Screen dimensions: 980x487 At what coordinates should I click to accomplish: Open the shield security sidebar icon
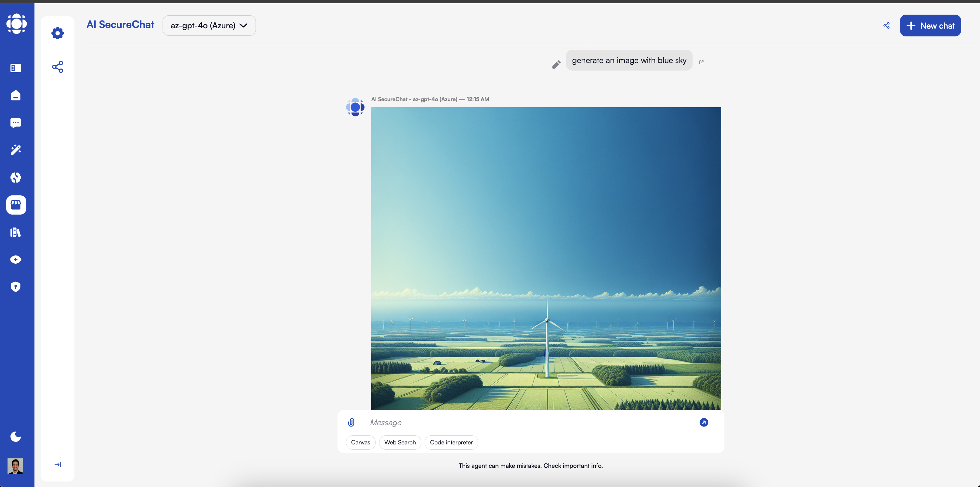[x=16, y=287]
